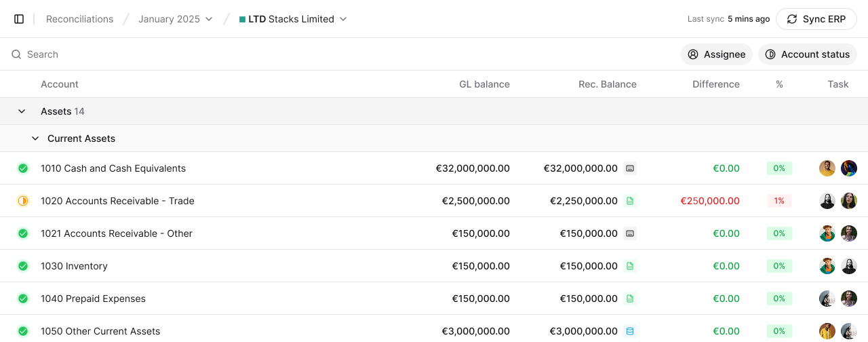The image size is (868, 342).
Task: Click the second avatar on 1021 Accounts Receivable - Other
Action: [848, 233]
